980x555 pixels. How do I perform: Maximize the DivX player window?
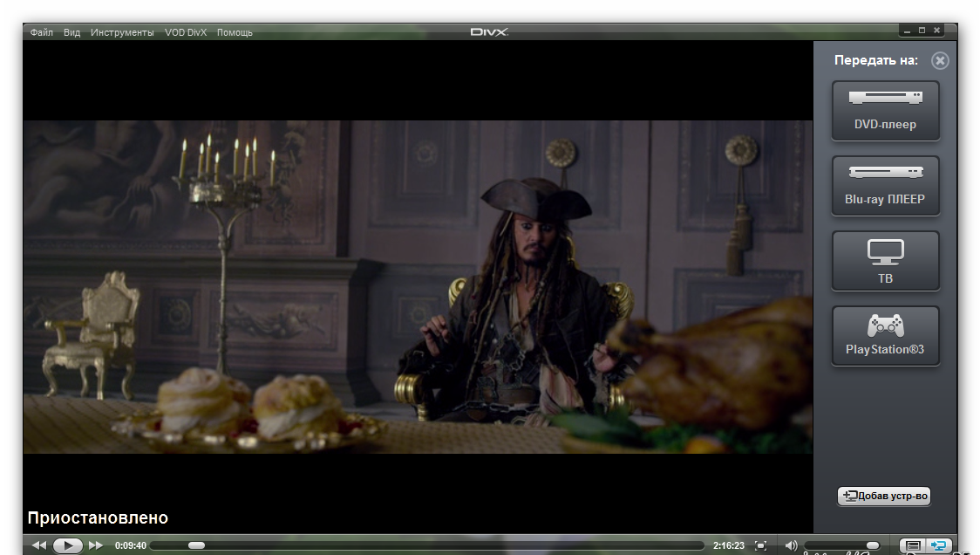click(922, 30)
